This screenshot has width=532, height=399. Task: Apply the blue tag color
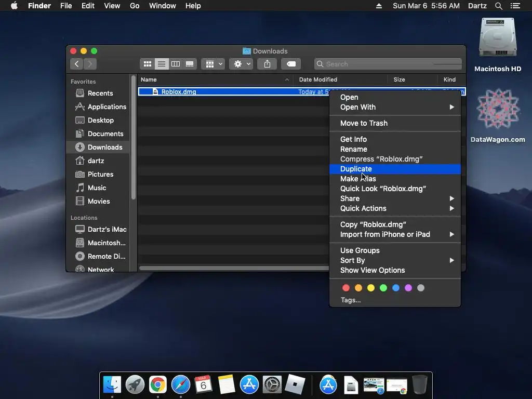[395, 288]
